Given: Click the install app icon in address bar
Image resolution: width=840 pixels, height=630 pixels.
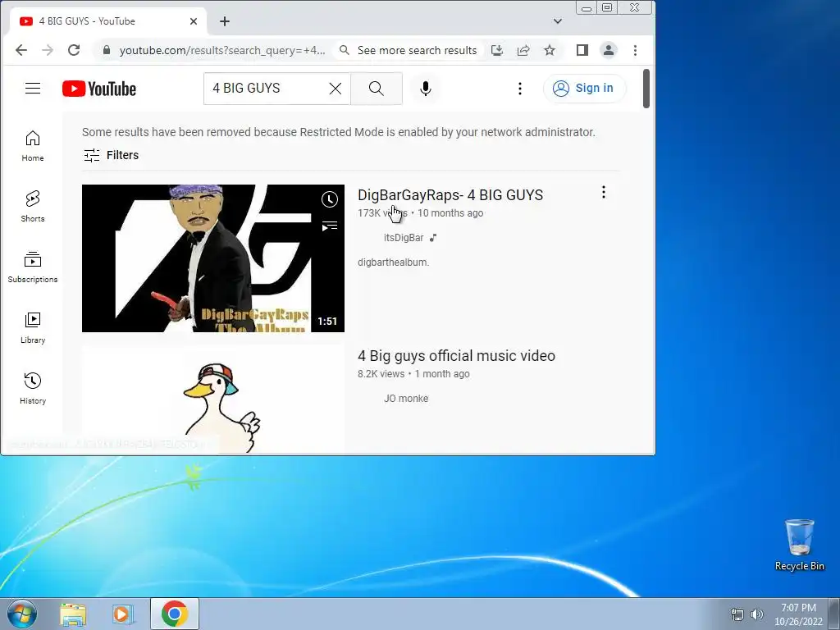Looking at the screenshot, I should [x=497, y=50].
